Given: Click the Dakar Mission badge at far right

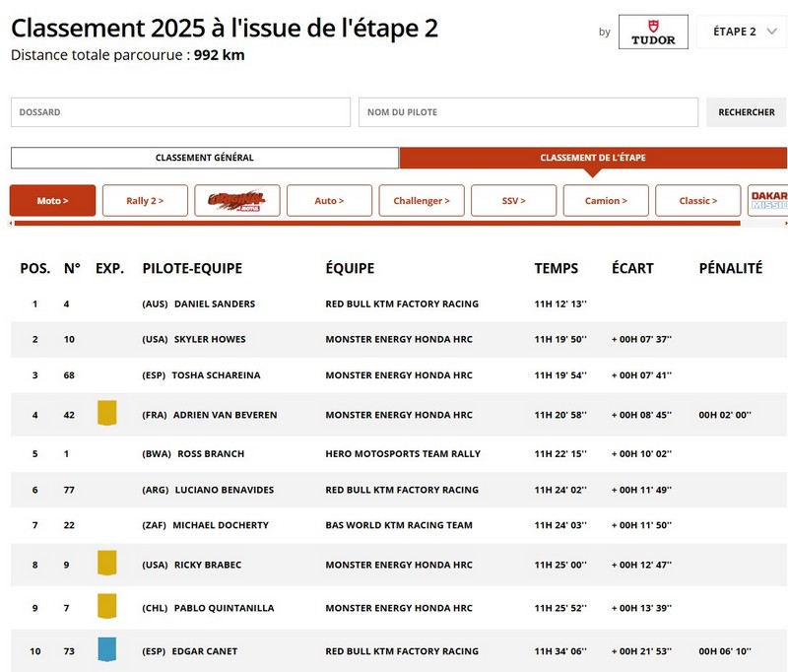Looking at the screenshot, I should (x=770, y=200).
